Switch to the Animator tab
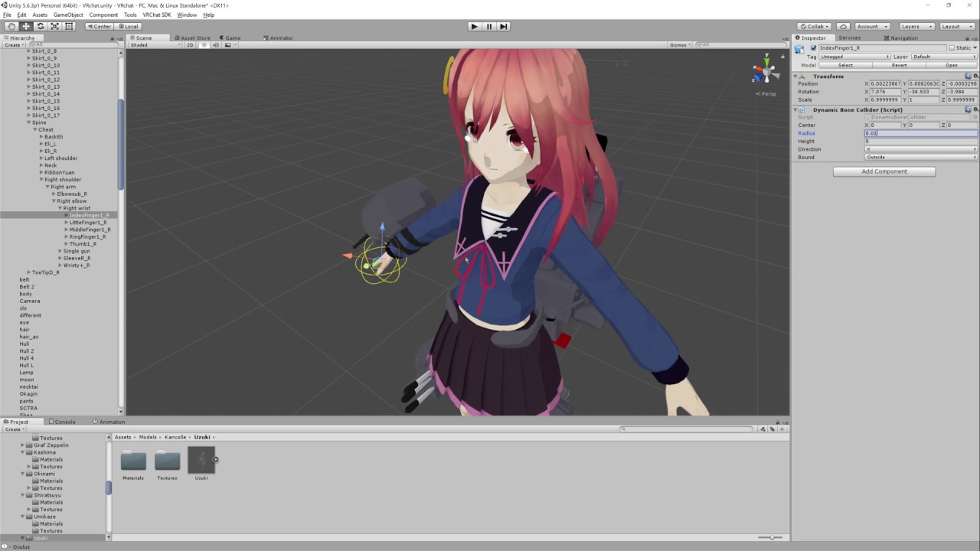This screenshot has height=551, width=980. pos(279,37)
